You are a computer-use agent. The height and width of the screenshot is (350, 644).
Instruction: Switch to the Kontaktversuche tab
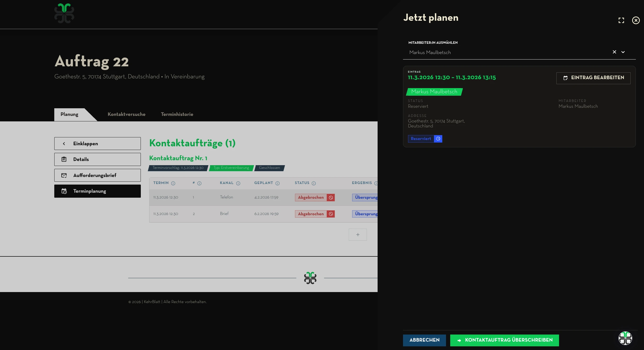pyautogui.click(x=126, y=114)
